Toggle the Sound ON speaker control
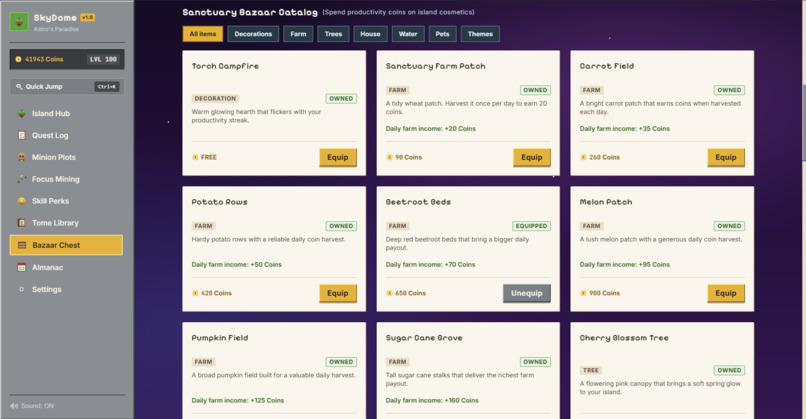The height and width of the screenshot is (419, 806). [x=32, y=406]
